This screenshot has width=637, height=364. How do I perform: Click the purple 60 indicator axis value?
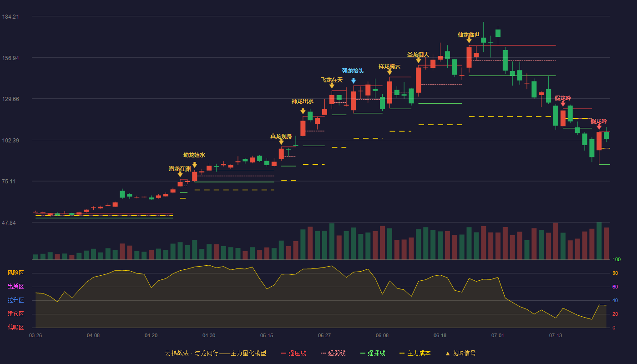[615, 287]
